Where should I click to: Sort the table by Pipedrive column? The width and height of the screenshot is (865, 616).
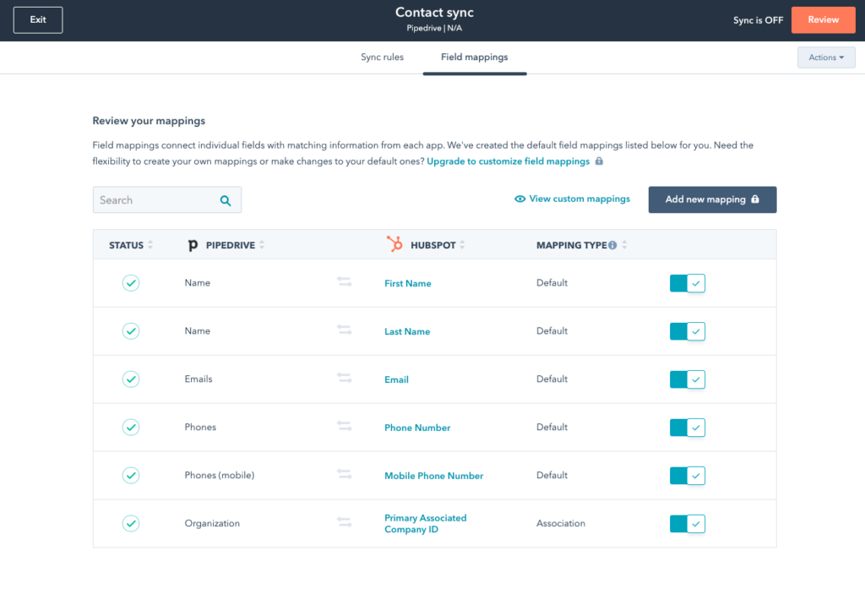pyautogui.click(x=262, y=245)
